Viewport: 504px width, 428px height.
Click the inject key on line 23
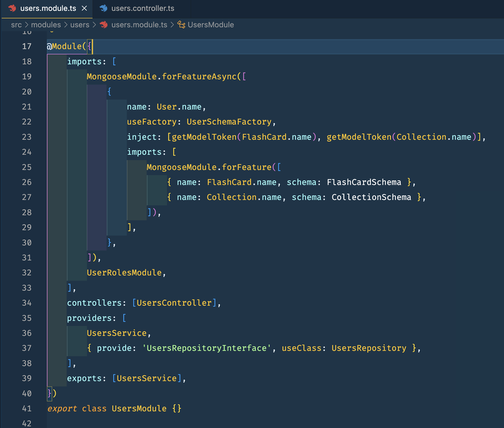click(142, 137)
